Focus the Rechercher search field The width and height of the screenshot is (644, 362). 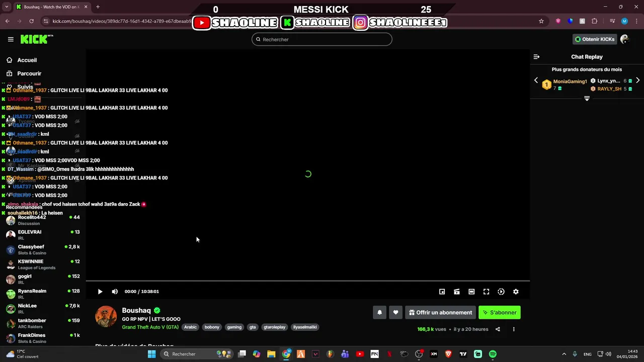coord(322,39)
